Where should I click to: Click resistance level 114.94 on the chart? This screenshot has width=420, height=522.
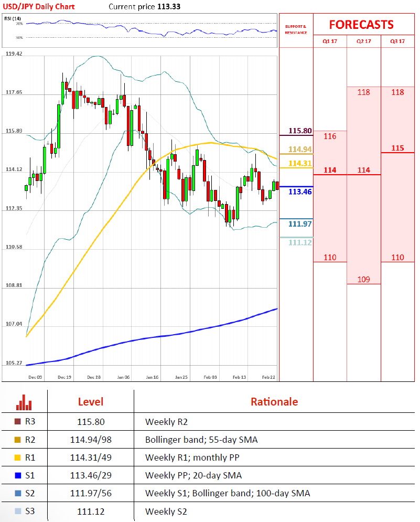click(300, 149)
